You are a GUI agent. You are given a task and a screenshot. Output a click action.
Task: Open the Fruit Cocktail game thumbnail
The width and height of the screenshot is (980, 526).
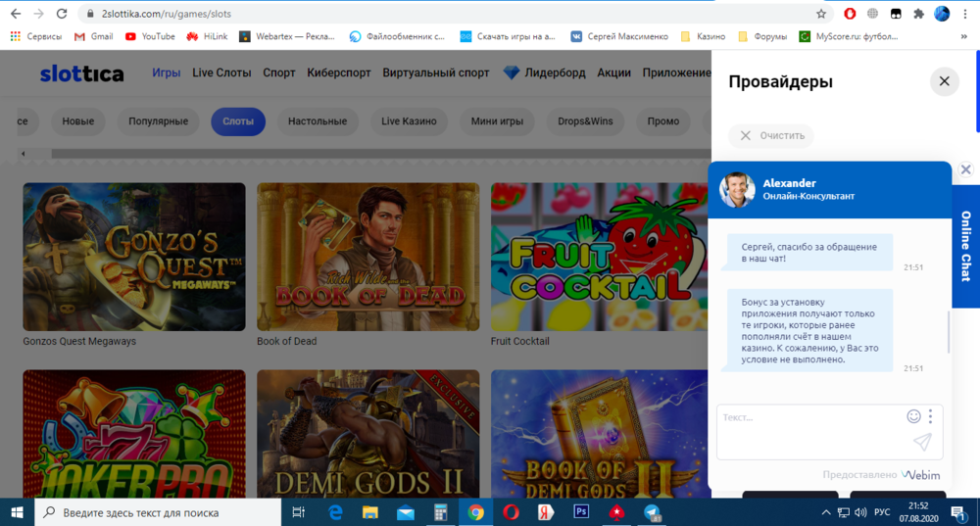click(600, 257)
